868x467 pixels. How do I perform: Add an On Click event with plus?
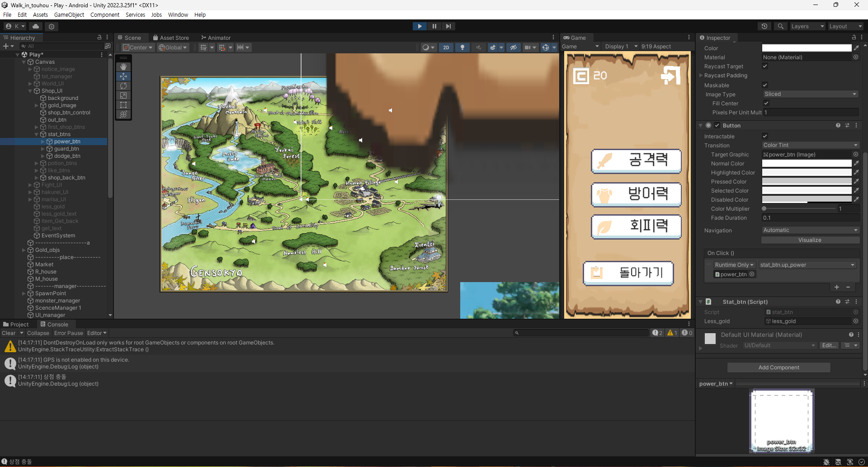[x=837, y=287]
